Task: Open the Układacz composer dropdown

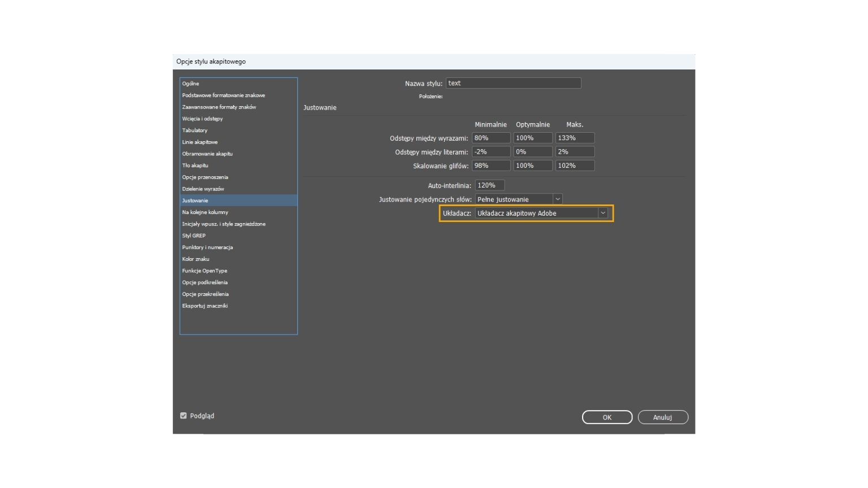Action: point(541,213)
